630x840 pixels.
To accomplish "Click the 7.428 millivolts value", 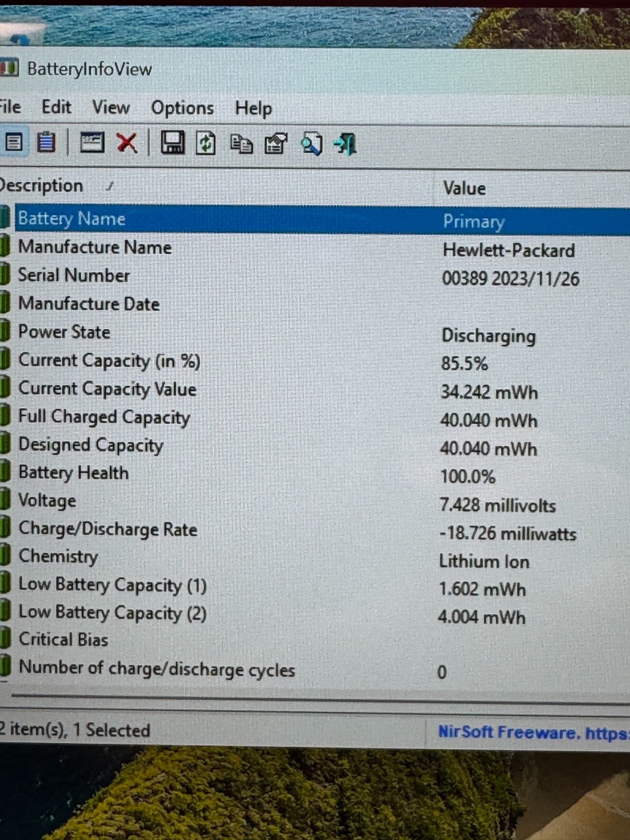I will [x=498, y=505].
